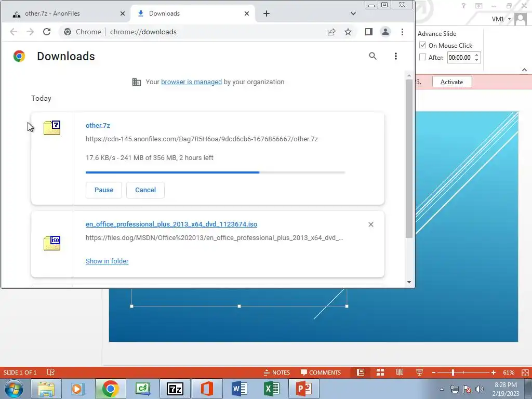Screen dimensions: 532x399
Task: Decrease After time with down stepper
Action: click(476, 60)
